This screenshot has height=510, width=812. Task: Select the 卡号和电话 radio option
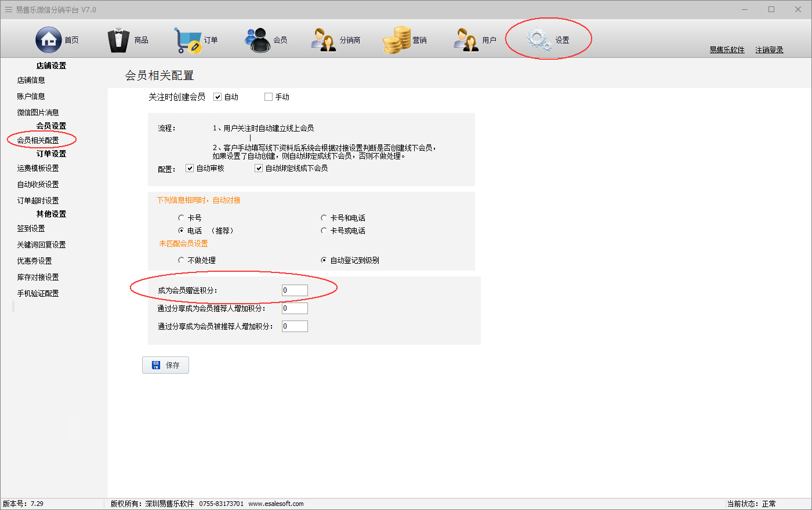click(x=324, y=218)
